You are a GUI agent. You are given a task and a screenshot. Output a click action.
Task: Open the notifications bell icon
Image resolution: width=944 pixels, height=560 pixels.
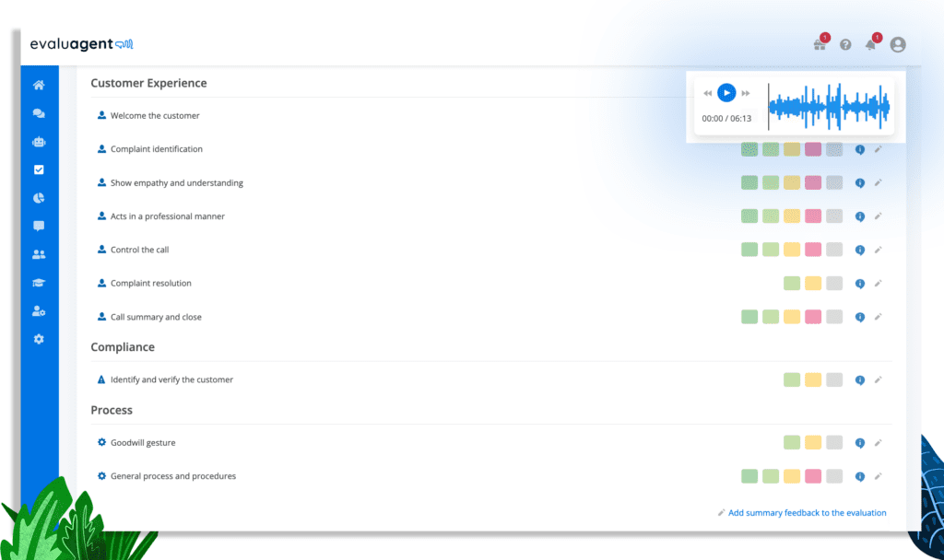[872, 43]
